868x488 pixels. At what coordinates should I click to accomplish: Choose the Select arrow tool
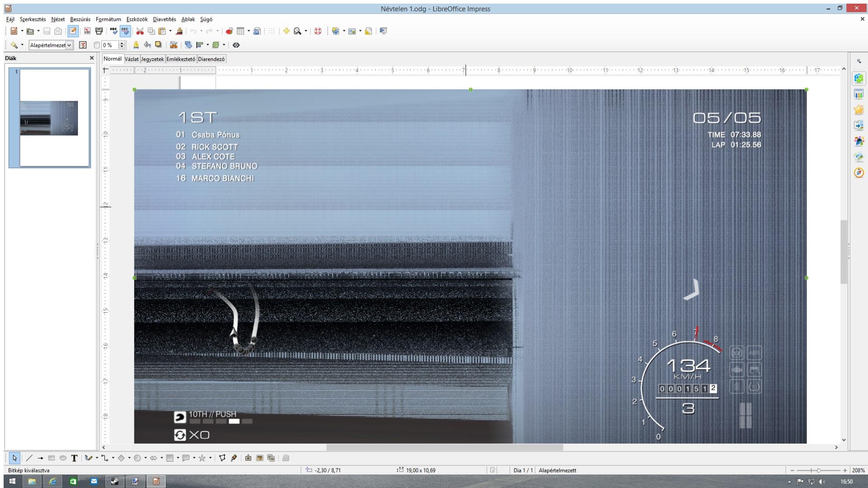pos(14,458)
